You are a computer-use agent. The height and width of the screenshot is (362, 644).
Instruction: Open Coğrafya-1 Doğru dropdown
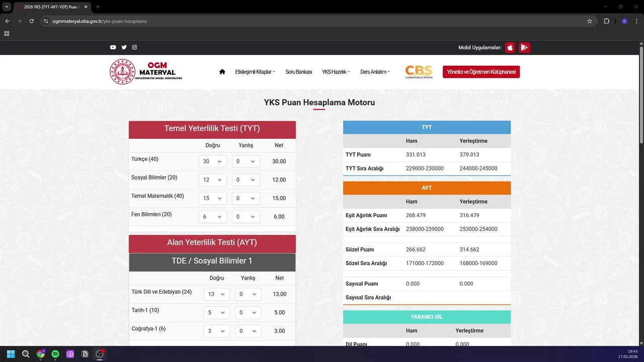click(x=217, y=331)
